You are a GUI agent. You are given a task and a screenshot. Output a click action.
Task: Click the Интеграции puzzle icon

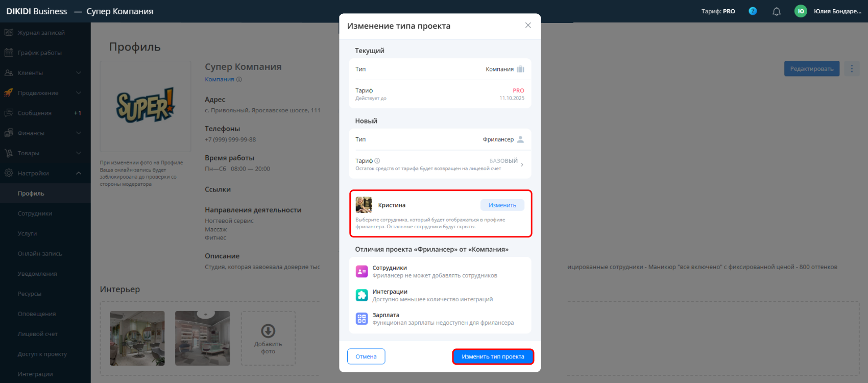click(x=361, y=295)
